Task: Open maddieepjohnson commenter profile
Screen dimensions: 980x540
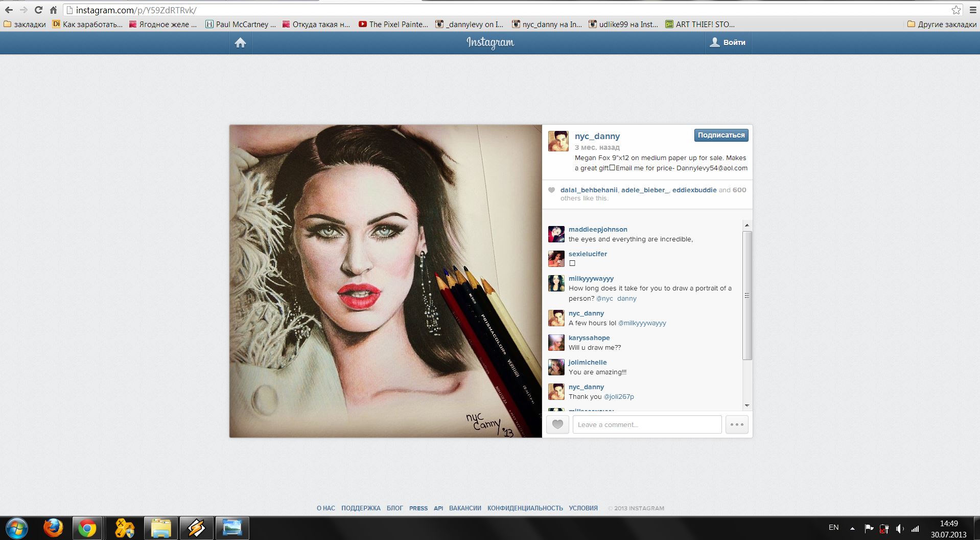Action: [x=598, y=230]
